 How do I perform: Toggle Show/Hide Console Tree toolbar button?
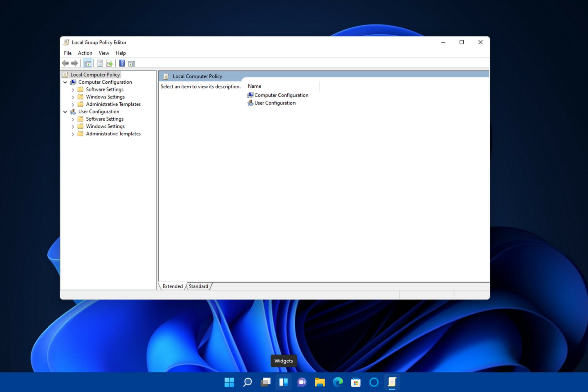88,63
